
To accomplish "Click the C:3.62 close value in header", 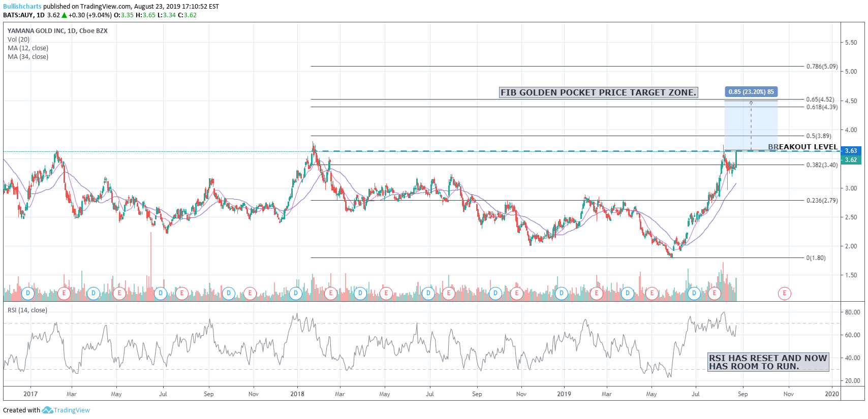I will pyautogui.click(x=187, y=15).
